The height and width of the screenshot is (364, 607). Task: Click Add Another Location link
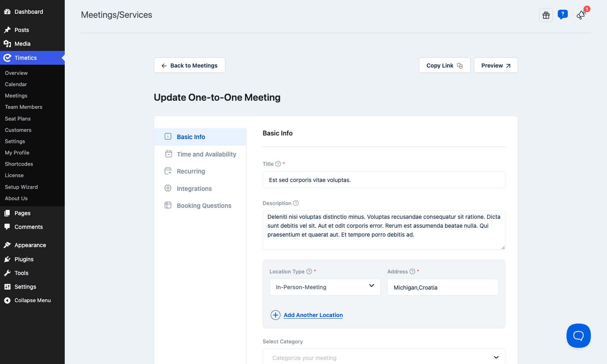(x=313, y=315)
